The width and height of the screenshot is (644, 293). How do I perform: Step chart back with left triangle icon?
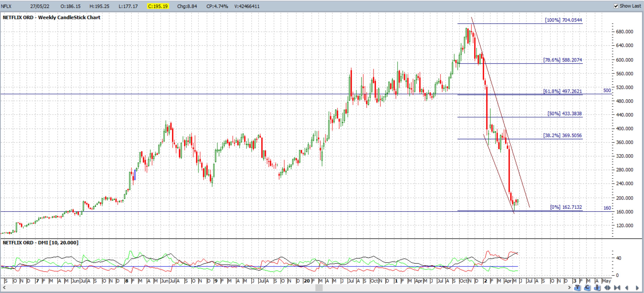[x=627, y=288]
